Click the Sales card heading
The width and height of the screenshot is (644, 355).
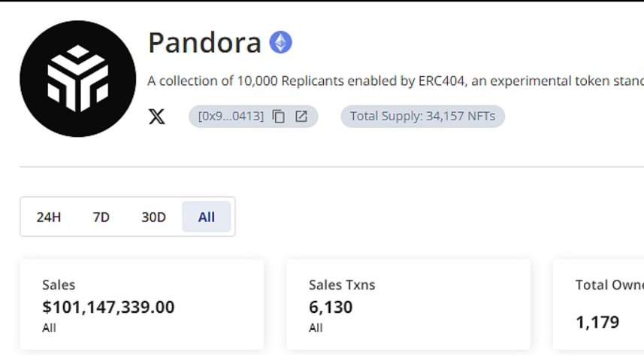59,285
